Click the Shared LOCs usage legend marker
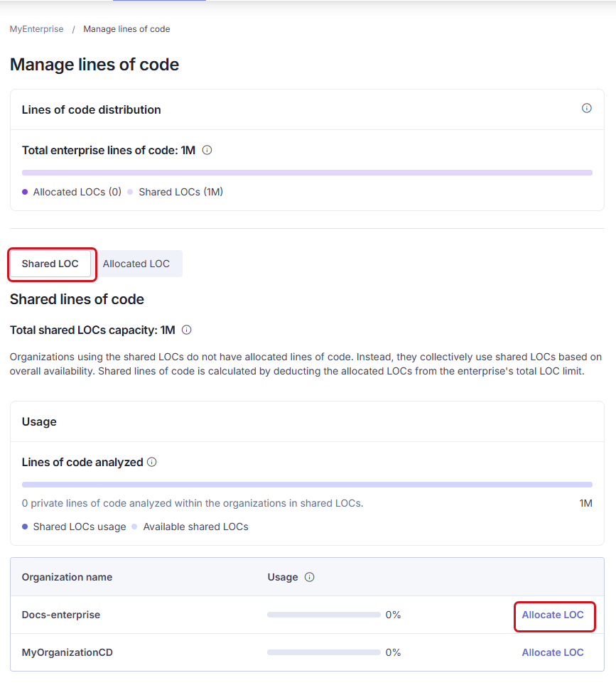Viewport: 616px width, 690px height. point(25,527)
